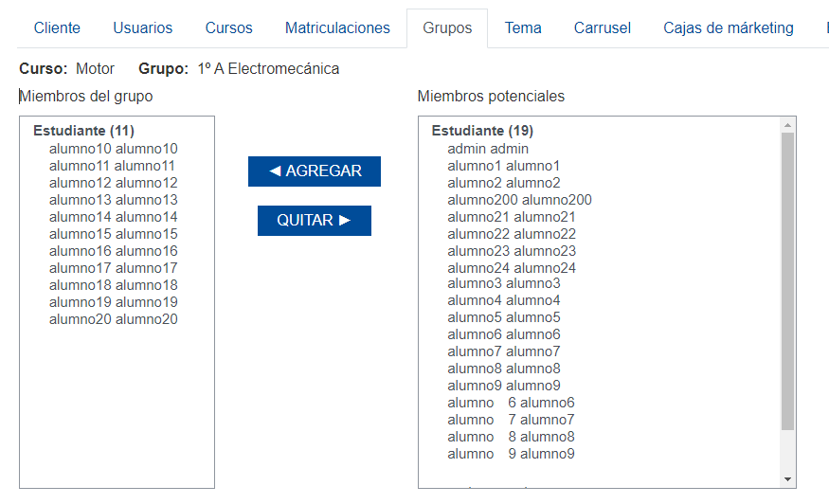Switch to Cajas de márketing tab
Image resolution: width=829 pixels, height=504 pixels.
729,28
